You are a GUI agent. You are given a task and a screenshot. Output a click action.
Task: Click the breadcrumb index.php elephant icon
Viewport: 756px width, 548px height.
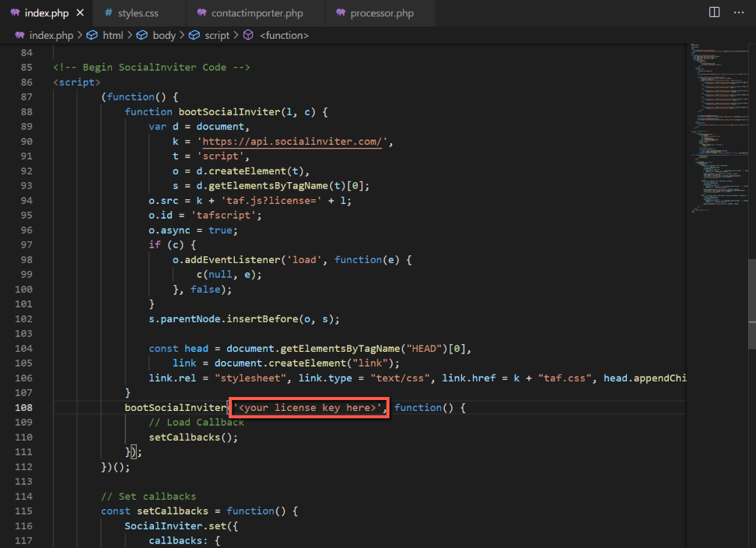pyautogui.click(x=19, y=35)
